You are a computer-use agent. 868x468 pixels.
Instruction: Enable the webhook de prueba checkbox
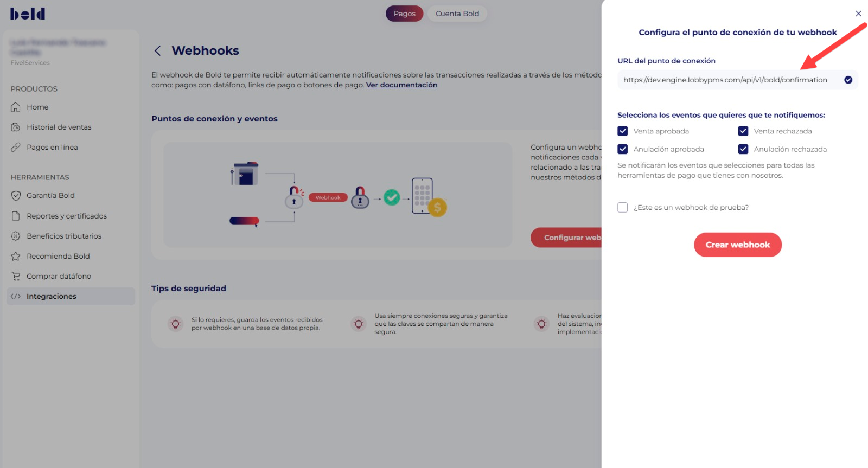coord(623,208)
